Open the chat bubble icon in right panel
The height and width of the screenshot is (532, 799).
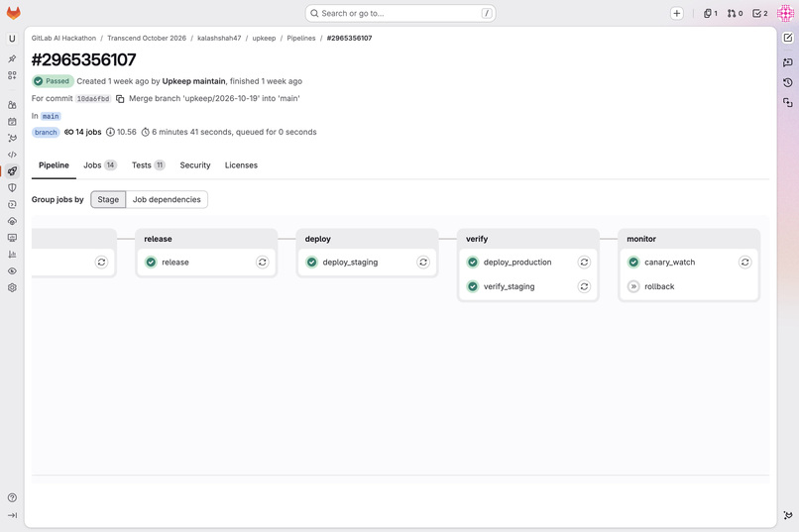(x=788, y=62)
